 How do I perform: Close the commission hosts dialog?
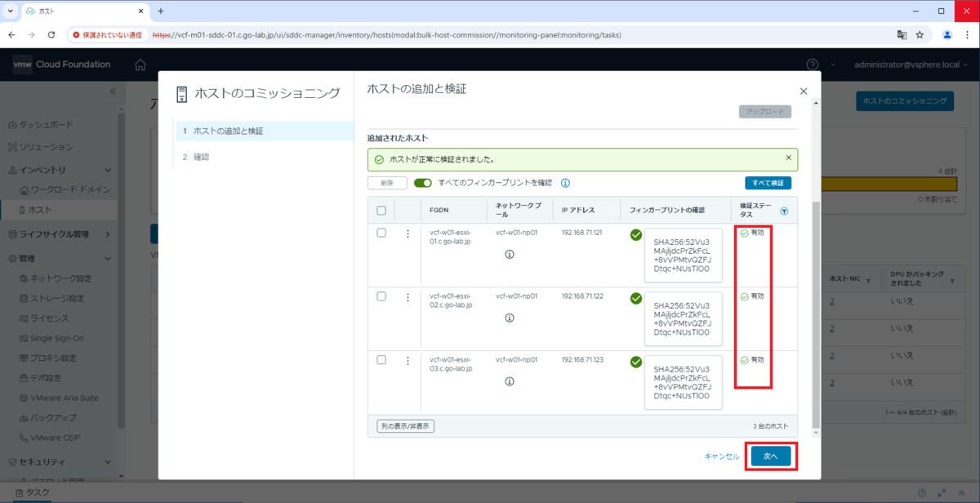coord(803,91)
